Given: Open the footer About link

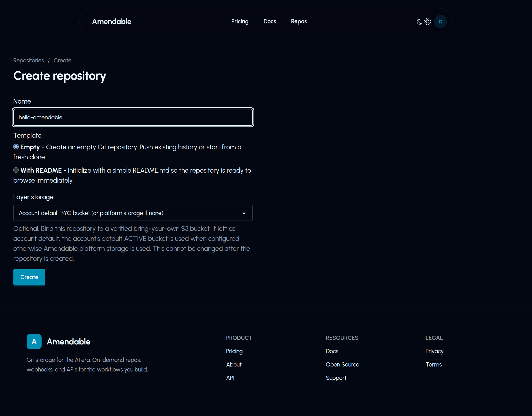Looking at the screenshot, I should [x=234, y=364].
